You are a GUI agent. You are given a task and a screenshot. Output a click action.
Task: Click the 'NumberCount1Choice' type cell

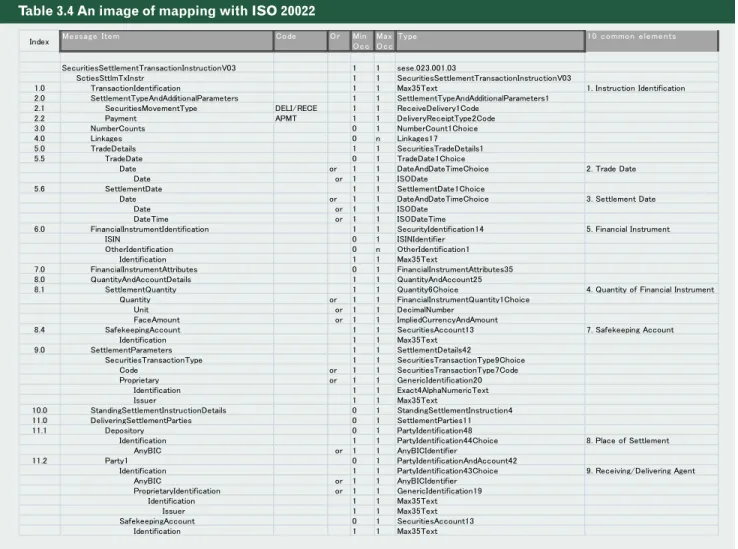tap(437, 129)
